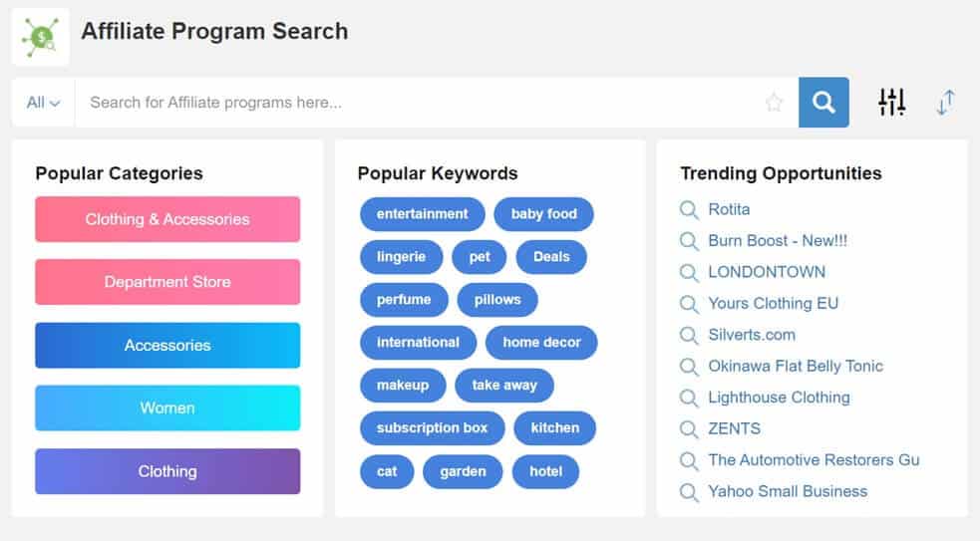Open the Okinawa Flat Belly Tonic link

click(795, 366)
